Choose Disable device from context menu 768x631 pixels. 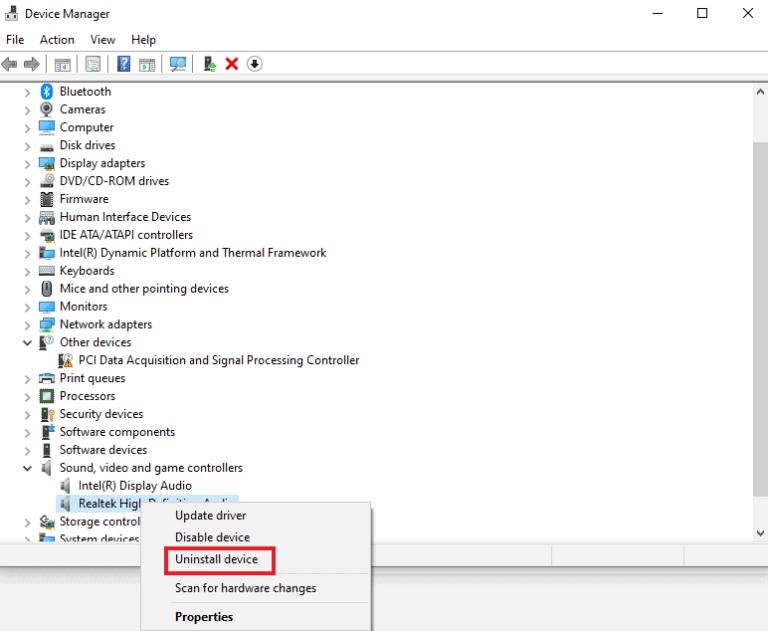click(x=213, y=537)
